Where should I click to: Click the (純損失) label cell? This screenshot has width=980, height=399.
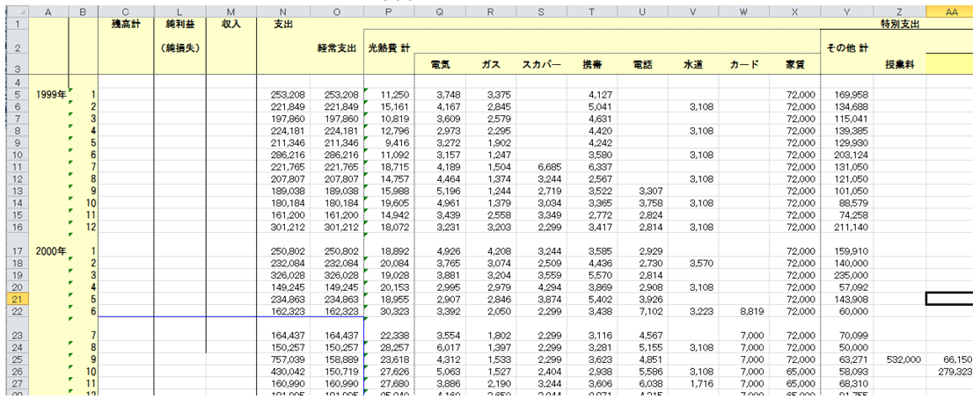tap(180, 47)
